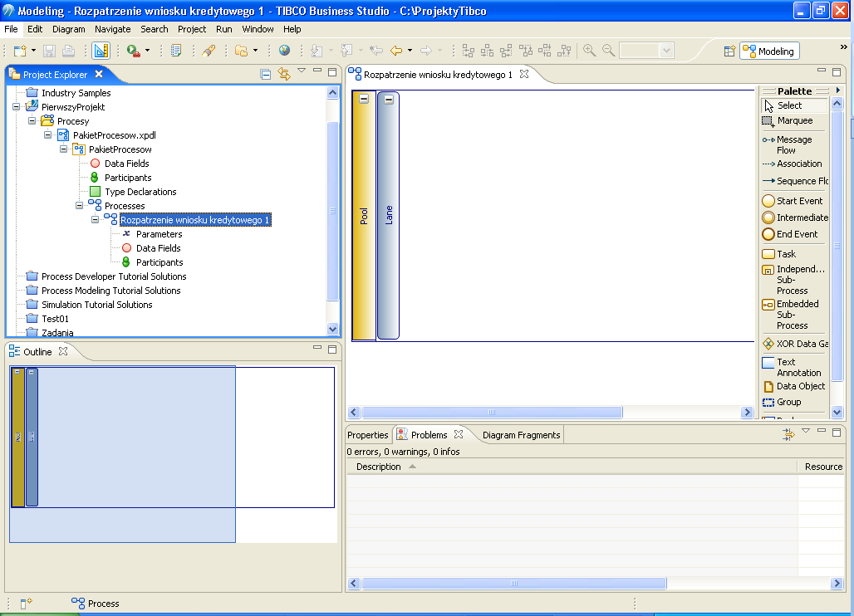Maximize the Outline view panel
This screenshot has height=616, width=854.
pyautogui.click(x=332, y=350)
